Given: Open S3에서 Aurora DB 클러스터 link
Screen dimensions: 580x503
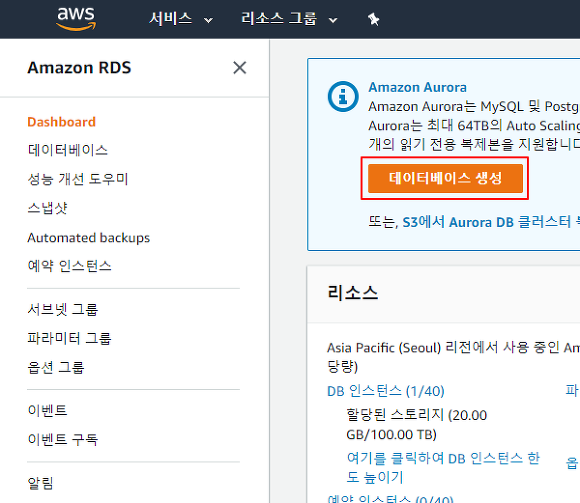Looking at the screenshot, I should [x=491, y=222].
